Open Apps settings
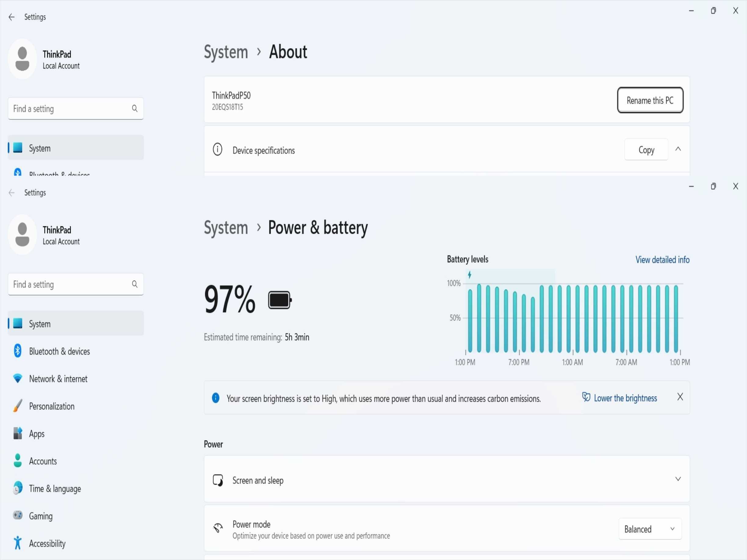 [76, 434]
